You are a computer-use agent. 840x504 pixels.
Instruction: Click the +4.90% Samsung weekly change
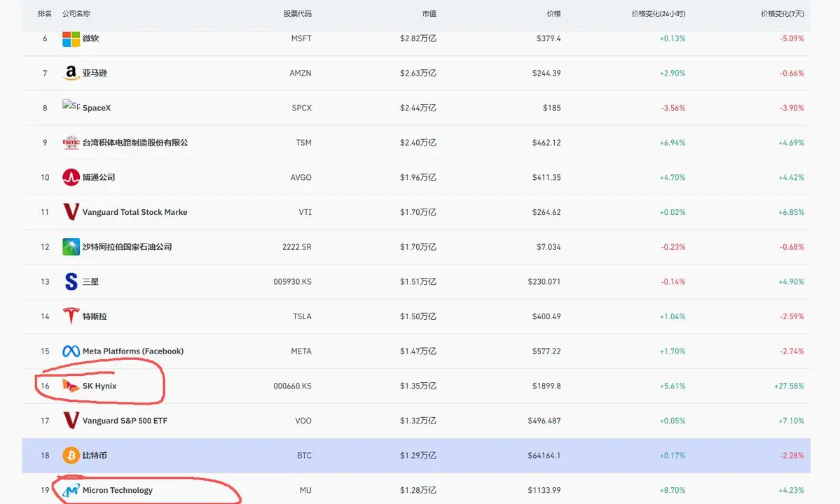(791, 282)
